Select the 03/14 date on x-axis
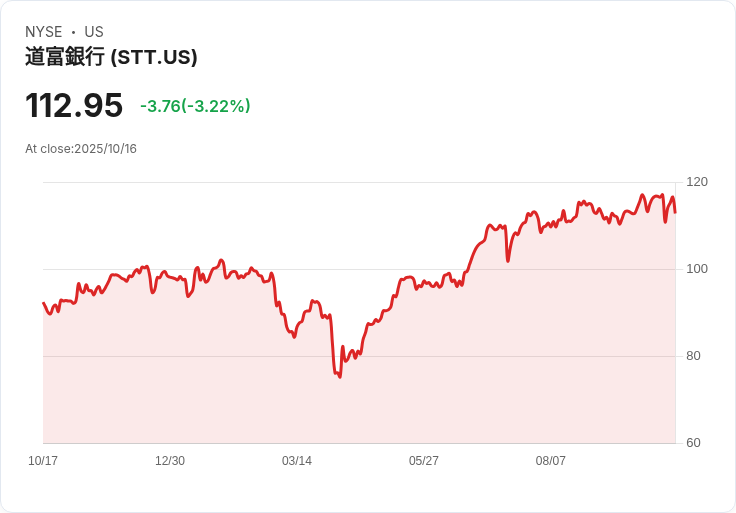This screenshot has width=736, height=513. 297,461
